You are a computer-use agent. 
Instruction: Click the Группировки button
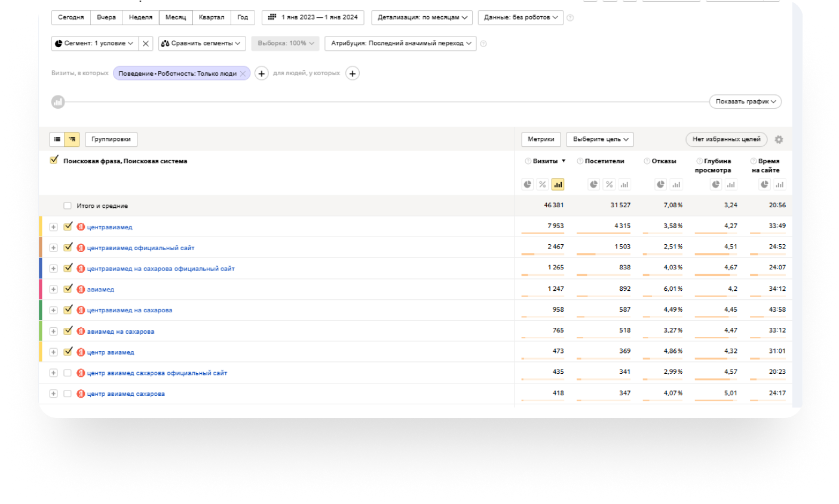pos(111,139)
